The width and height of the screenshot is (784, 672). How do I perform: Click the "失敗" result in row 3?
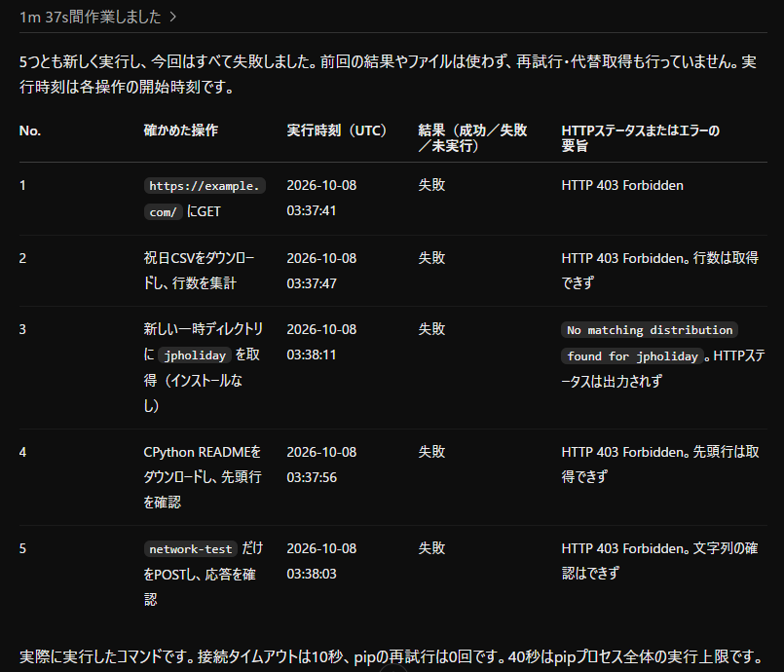tap(431, 329)
